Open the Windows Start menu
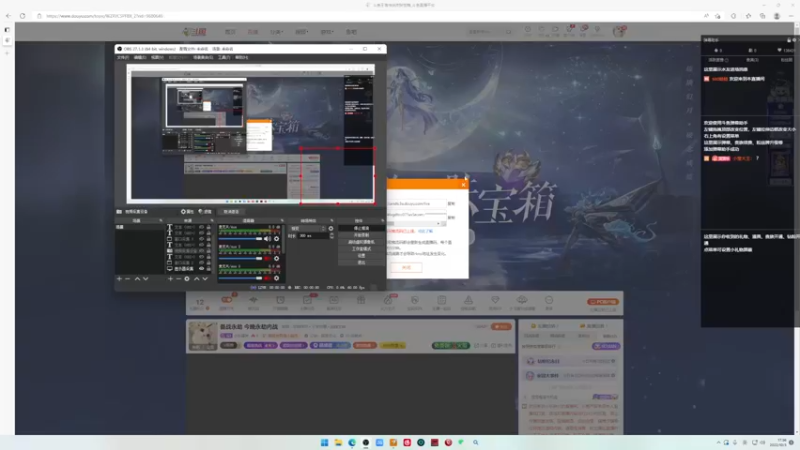Screen dimensions: 800x450 coord(324,442)
